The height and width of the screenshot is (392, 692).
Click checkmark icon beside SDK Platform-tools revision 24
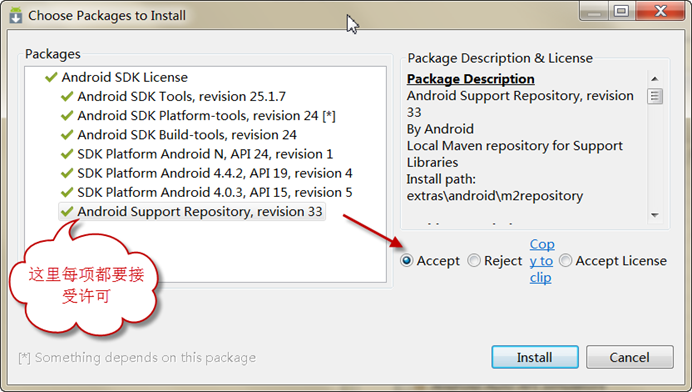(67, 116)
